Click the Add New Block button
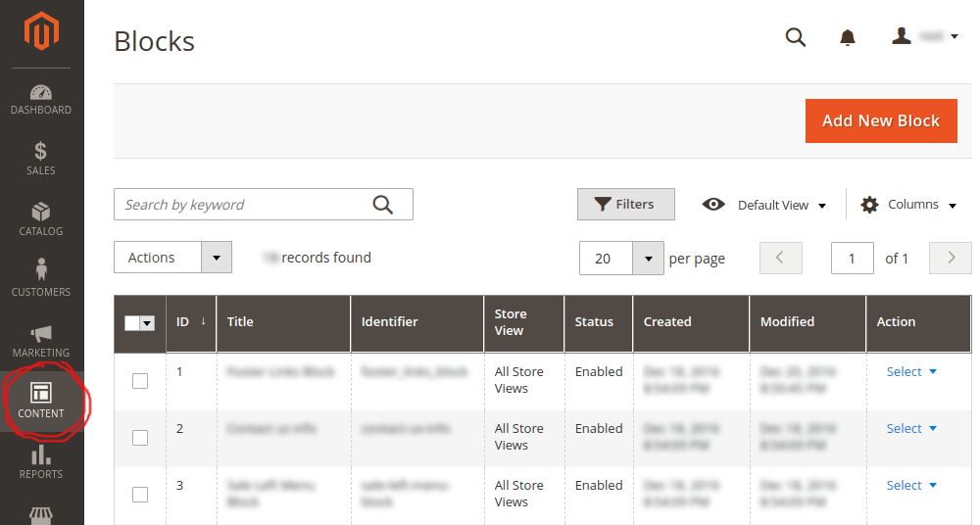Screen dimensions: 980x525 click(x=881, y=120)
